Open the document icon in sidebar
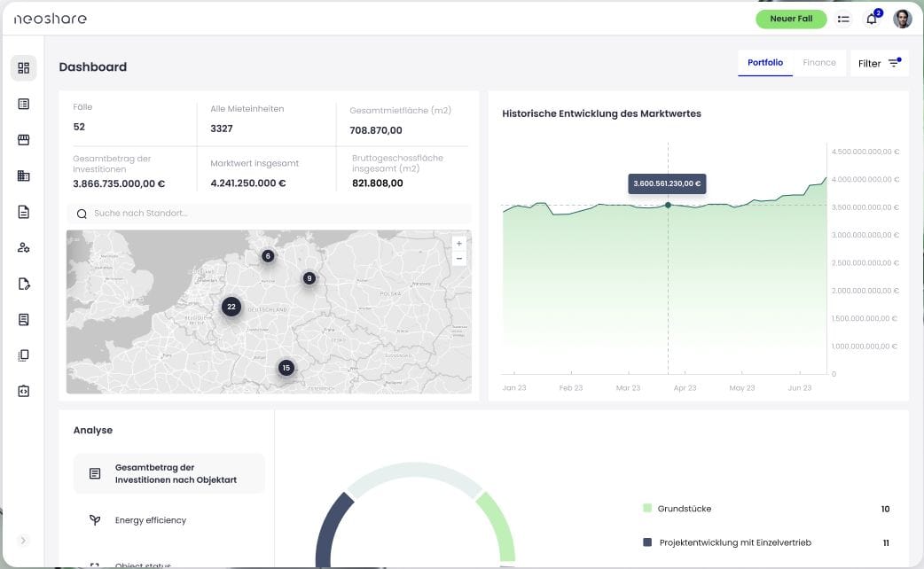Viewport: 924px width, 569px height. (x=24, y=212)
